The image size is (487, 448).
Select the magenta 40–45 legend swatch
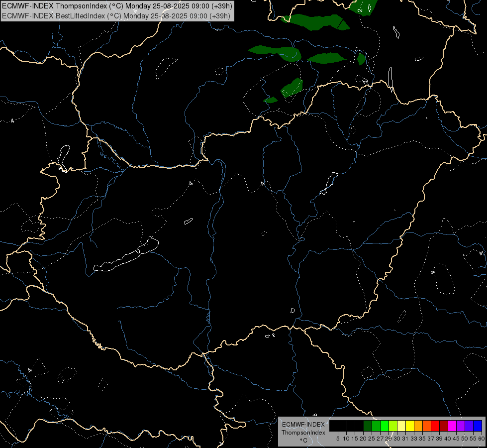[x=452, y=426]
